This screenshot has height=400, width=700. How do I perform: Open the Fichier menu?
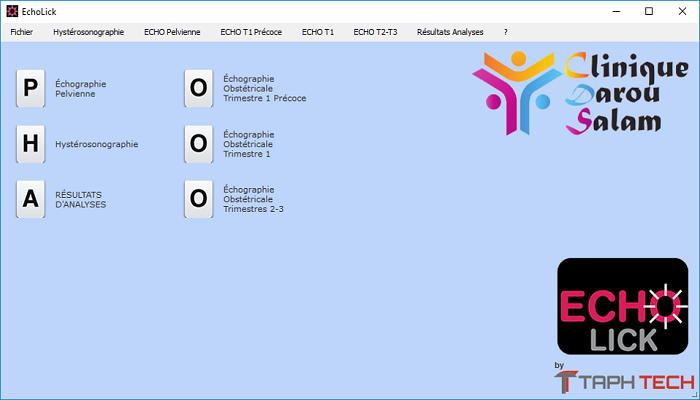(24, 32)
